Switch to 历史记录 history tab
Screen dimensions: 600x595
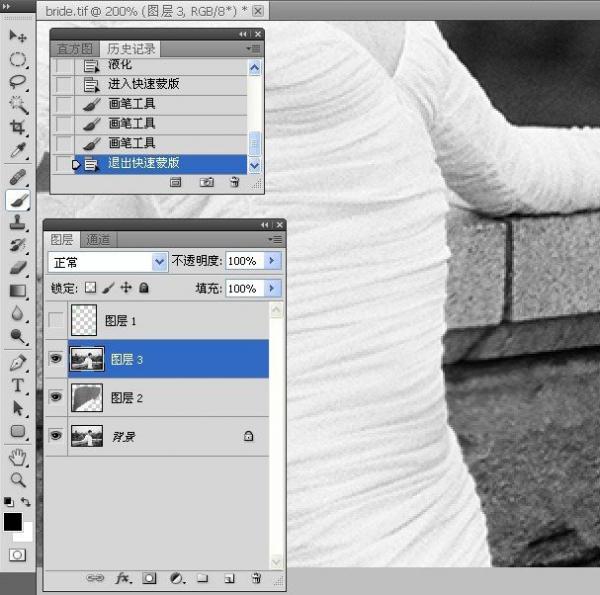click(x=131, y=49)
